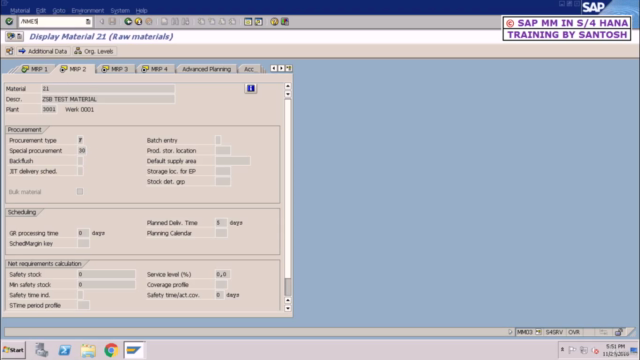Click the Find binoculars icon

(175, 22)
